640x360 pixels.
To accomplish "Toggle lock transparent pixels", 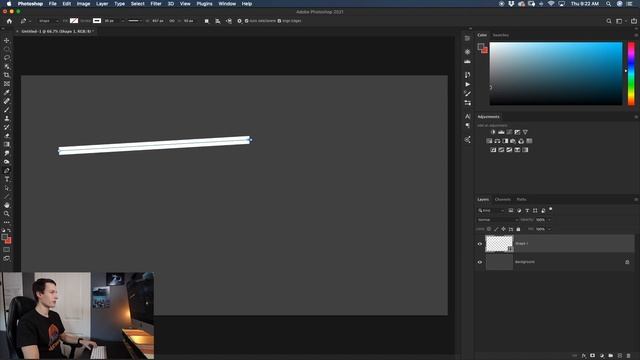I will (489, 229).
